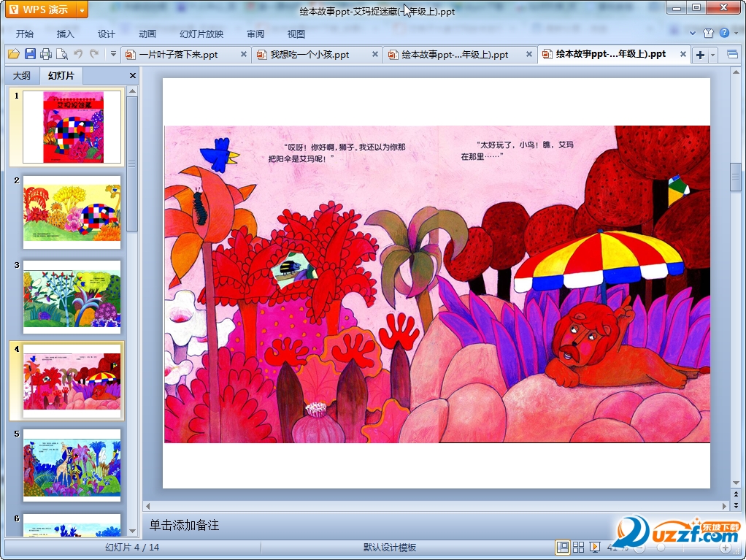Image resolution: width=746 pixels, height=560 pixels.
Task: Go to the next slide with double-down arrow
Action: pyautogui.click(x=736, y=505)
